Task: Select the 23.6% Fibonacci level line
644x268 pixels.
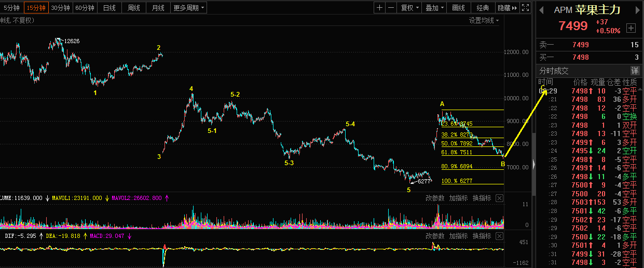Action: pyautogui.click(x=472, y=127)
